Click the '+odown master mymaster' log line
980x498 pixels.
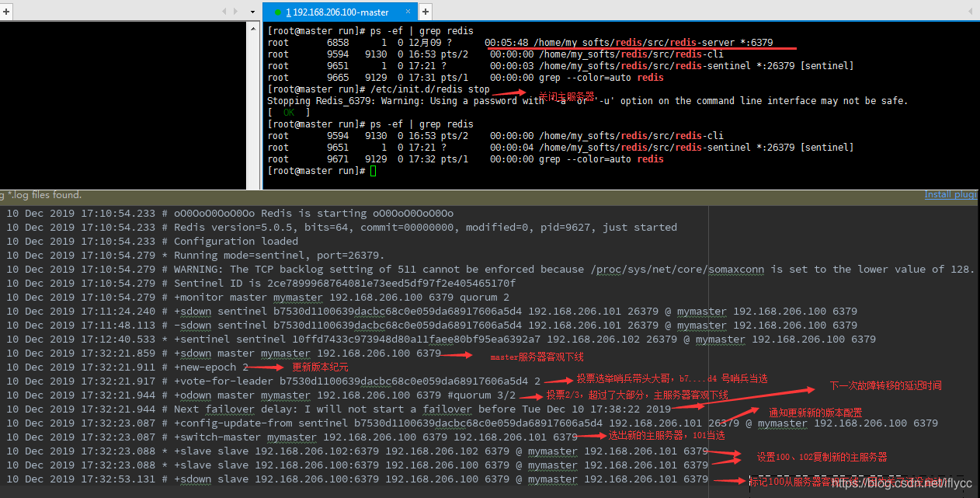point(261,395)
